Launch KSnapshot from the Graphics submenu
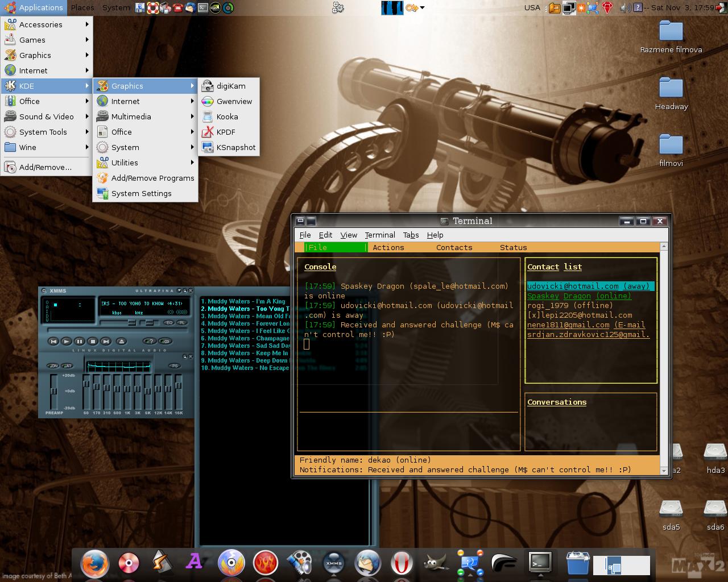This screenshot has width=728, height=582. [235, 147]
